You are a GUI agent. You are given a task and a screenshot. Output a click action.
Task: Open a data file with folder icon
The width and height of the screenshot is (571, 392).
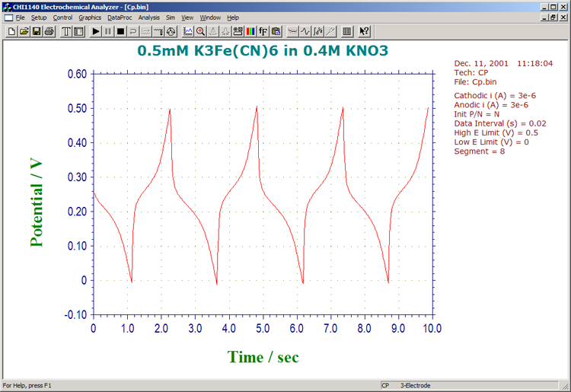pos(24,31)
